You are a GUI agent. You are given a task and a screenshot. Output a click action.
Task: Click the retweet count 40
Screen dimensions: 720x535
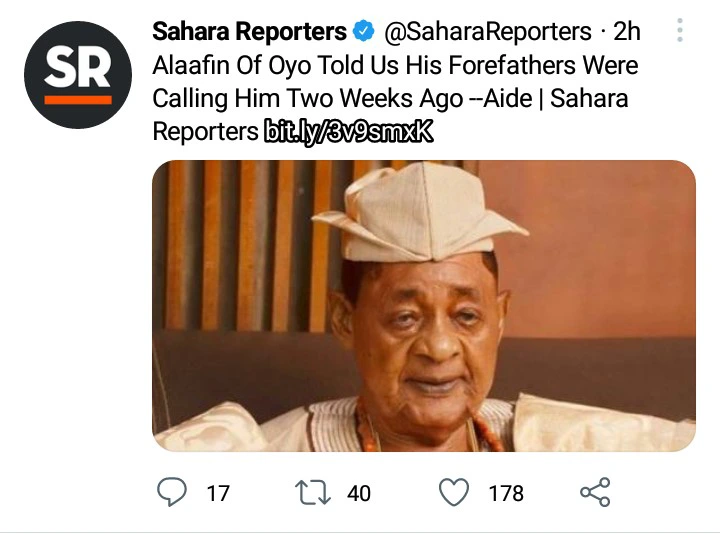tap(358, 493)
